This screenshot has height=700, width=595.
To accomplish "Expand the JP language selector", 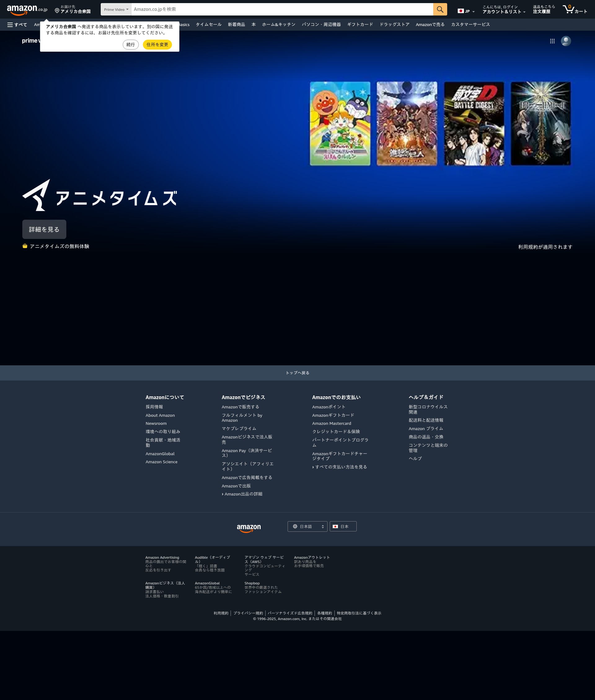I will point(466,11).
